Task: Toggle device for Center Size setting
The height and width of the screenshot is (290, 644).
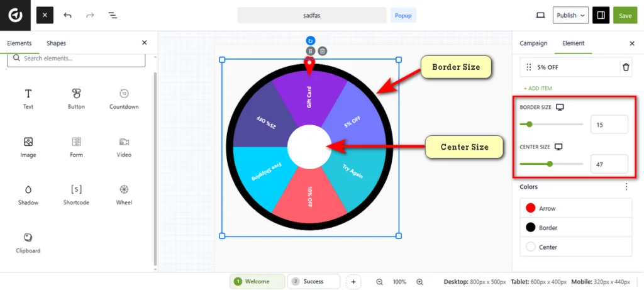Action: pos(558,147)
